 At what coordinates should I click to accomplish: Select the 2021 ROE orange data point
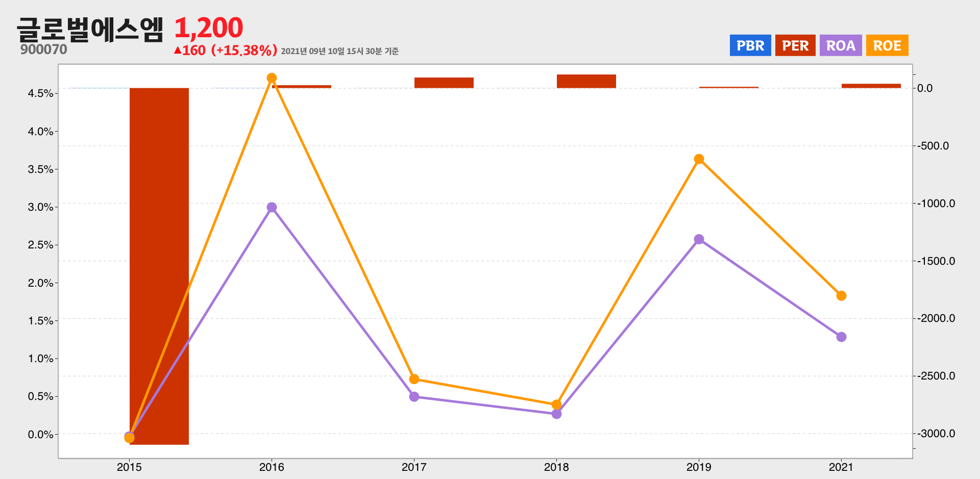tap(842, 296)
